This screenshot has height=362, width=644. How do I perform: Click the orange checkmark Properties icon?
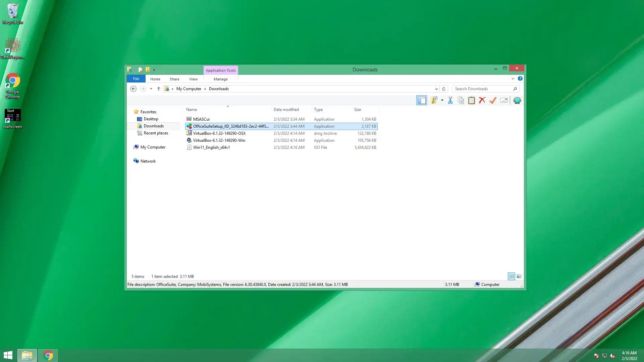(493, 100)
